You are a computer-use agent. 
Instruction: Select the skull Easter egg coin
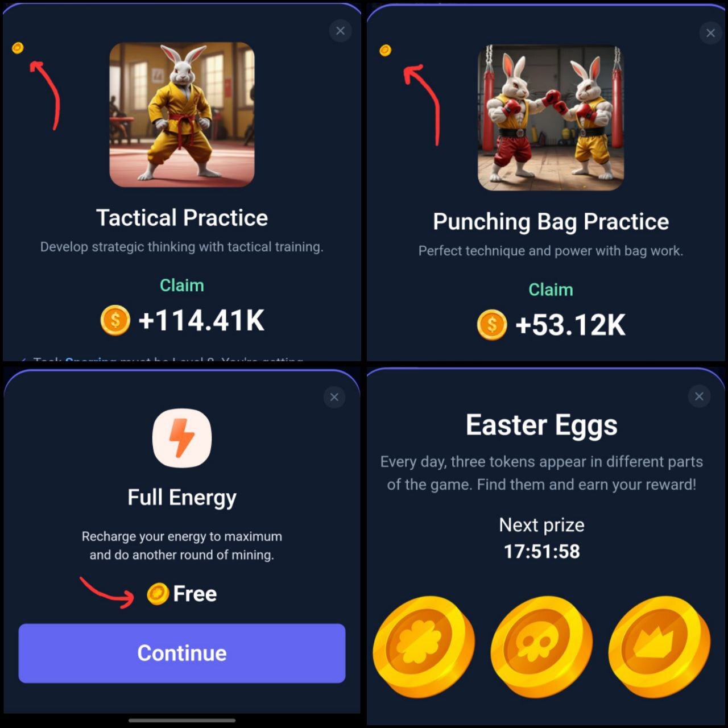(x=541, y=647)
